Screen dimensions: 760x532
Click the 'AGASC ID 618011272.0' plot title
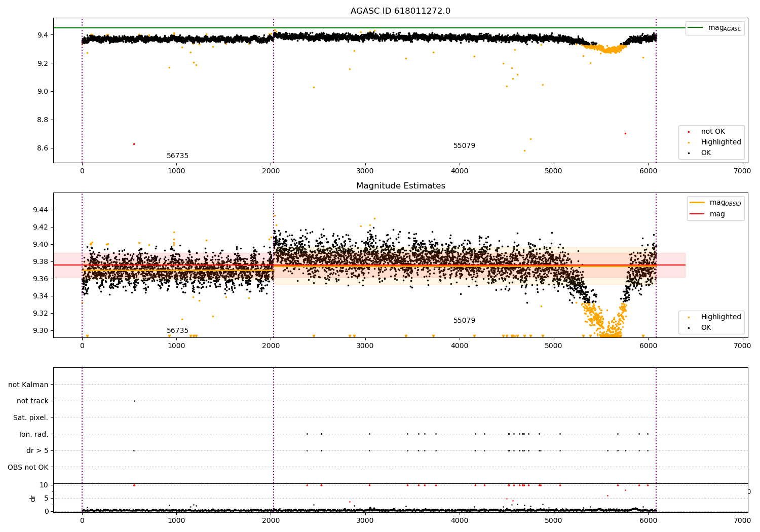click(x=400, y=11)
